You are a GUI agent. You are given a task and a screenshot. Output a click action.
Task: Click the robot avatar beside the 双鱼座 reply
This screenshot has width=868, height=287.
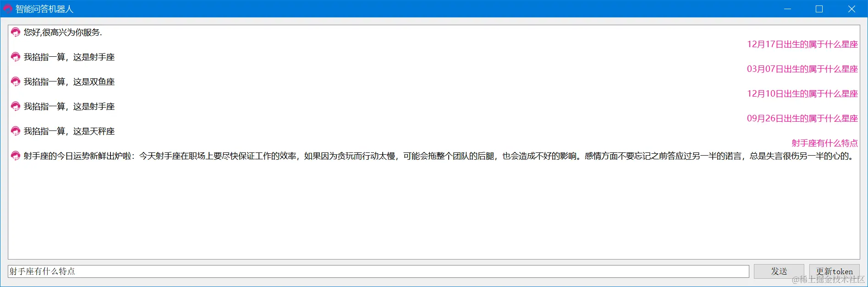tap(16, 81)
